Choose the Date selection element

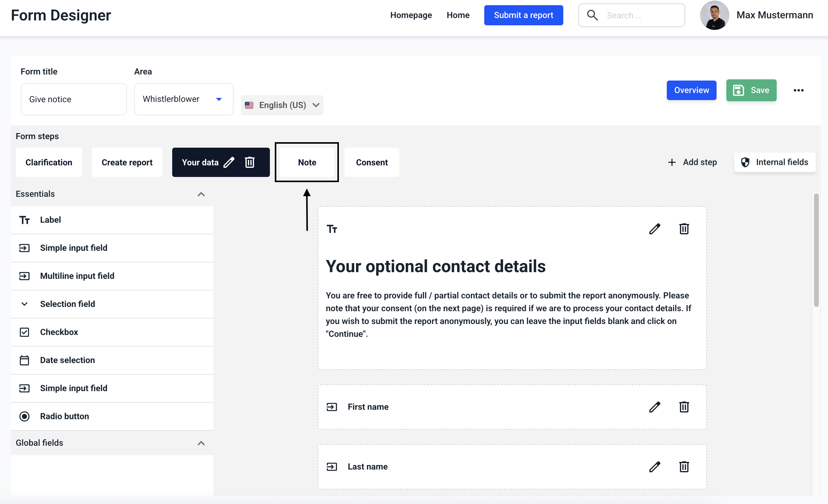67,360
